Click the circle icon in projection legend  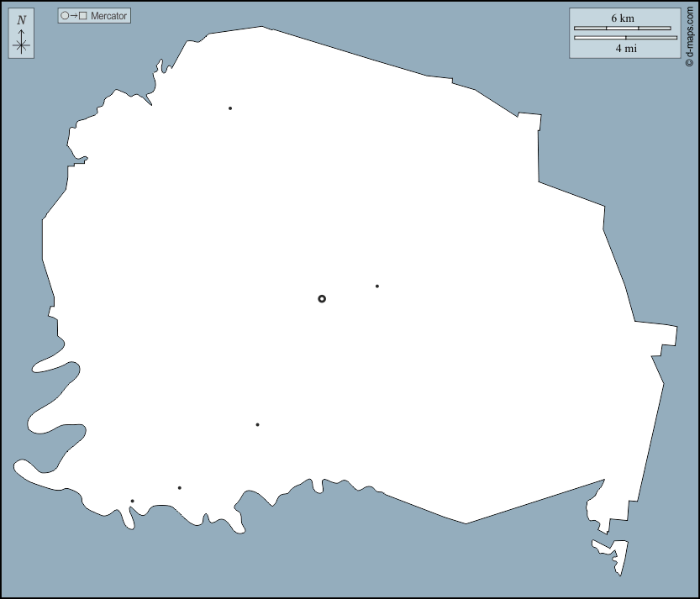point(64,16)
